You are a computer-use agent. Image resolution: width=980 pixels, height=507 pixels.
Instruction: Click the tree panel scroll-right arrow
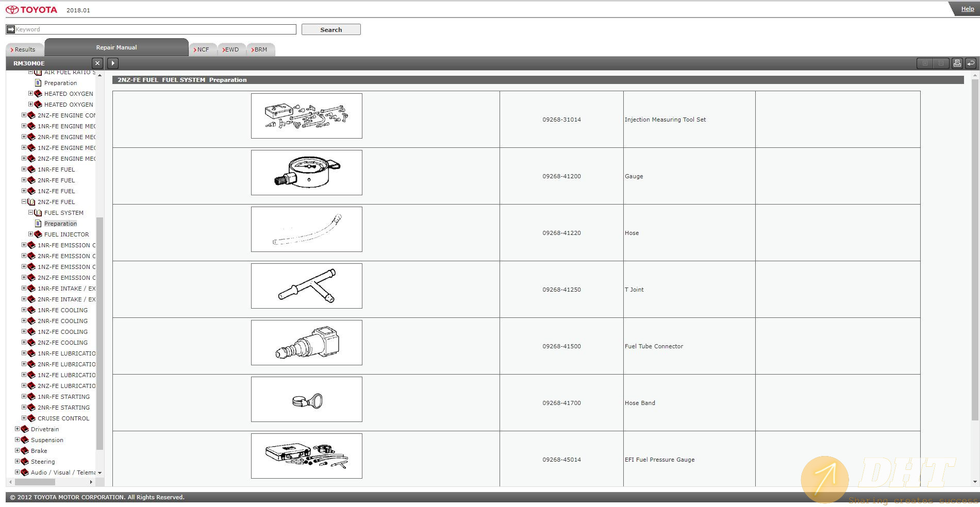click(91, 482)
